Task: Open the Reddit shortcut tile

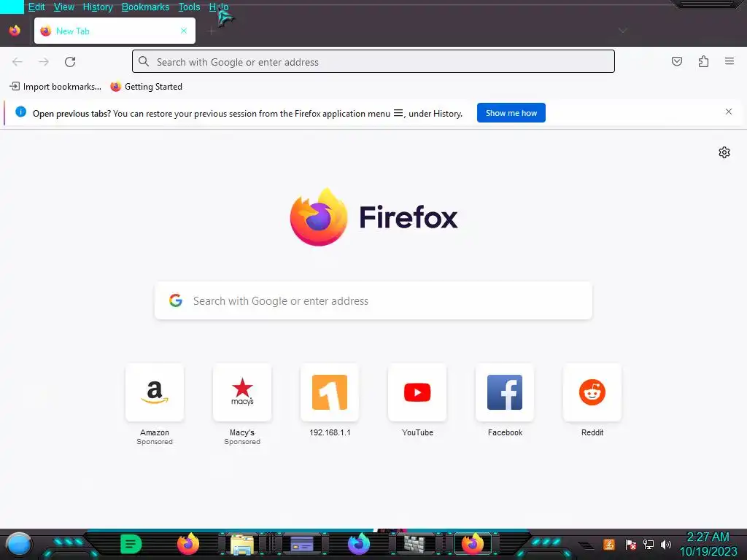Action: click(x=592, y=392)
